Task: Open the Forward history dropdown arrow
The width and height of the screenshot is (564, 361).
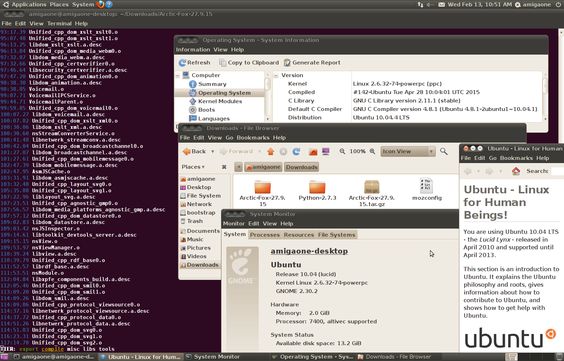Action: [x=260, y=151]
